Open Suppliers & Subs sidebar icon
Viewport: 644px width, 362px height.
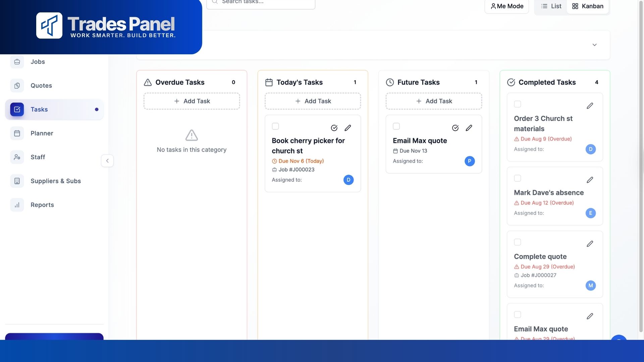[x=17, y=181]
